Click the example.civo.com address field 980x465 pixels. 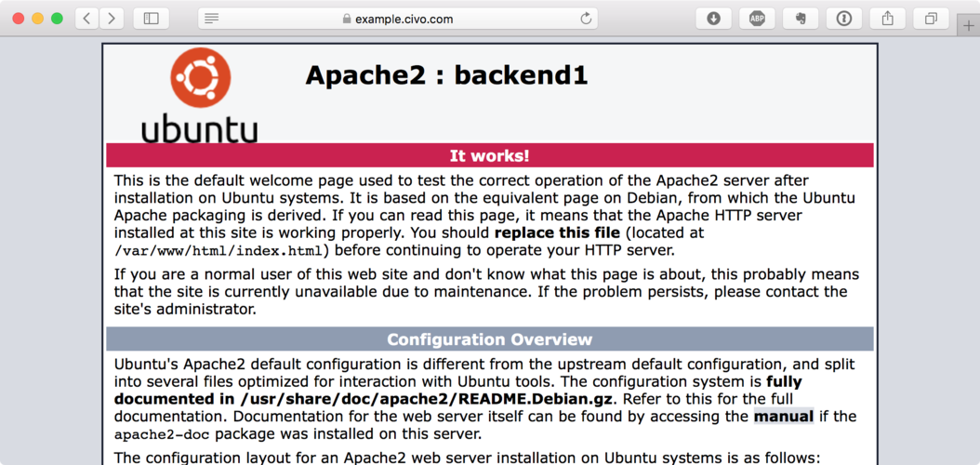(398, 19)
